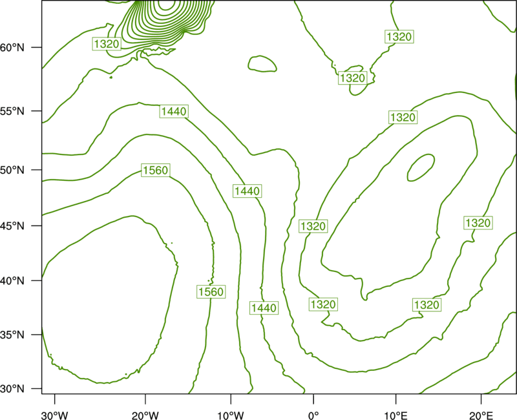Select the 20°W longitude axis label

pos(145,415)
